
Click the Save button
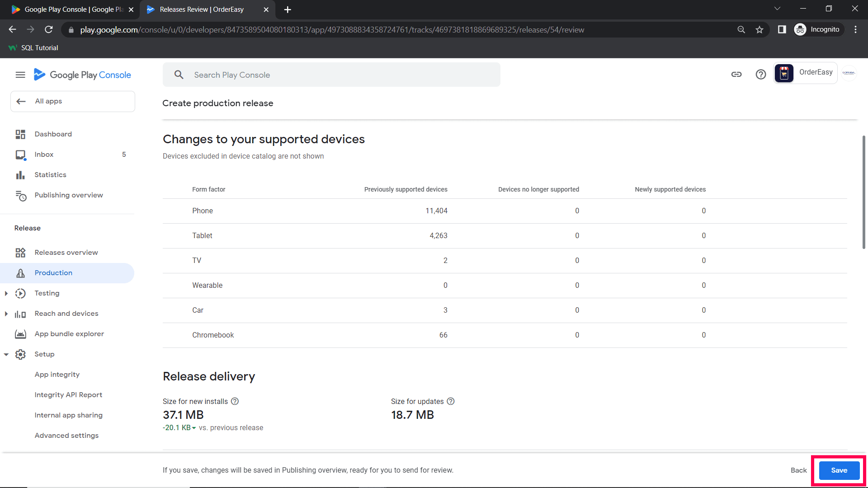click(839, 470)
